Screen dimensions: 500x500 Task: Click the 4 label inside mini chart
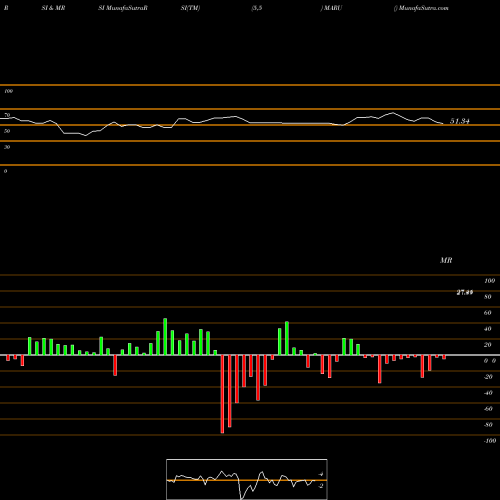(x=321, y=474)
